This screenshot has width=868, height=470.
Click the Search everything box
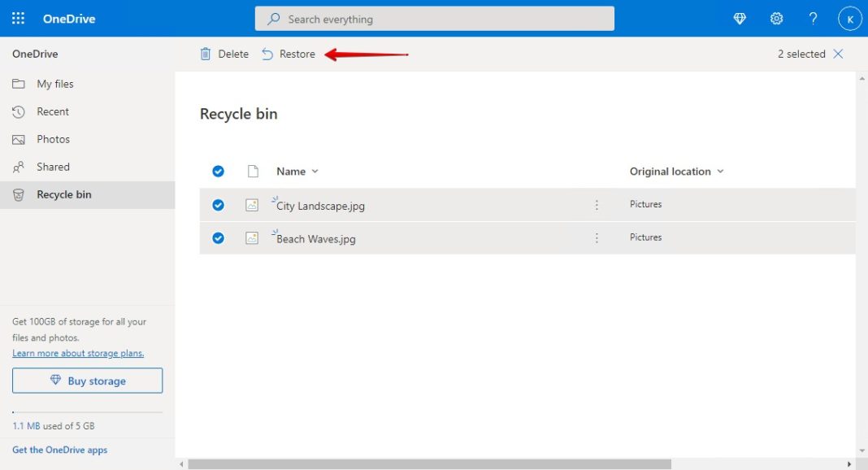[x=435, y=18]
